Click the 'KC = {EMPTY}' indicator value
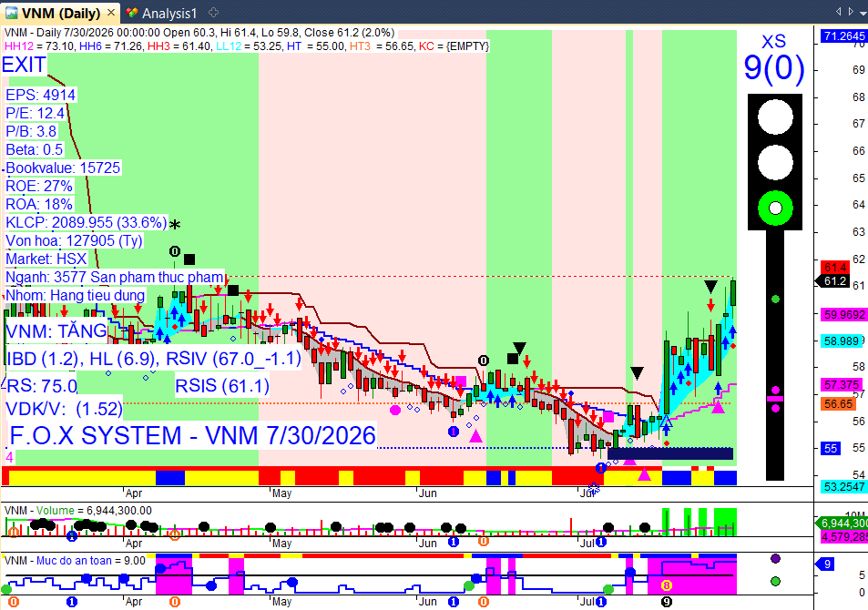Screen dimensions: 868x610 (x=454, y=46)
